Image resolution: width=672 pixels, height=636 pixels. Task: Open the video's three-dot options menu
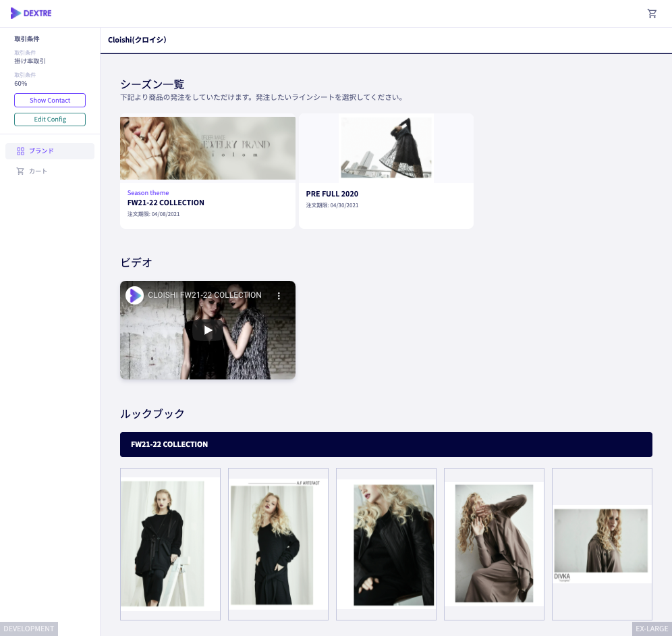[279, 296]
